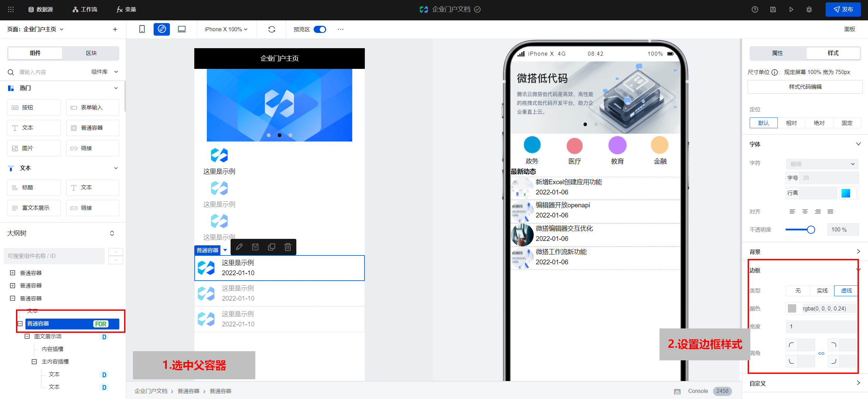Switch to mobile phone device view icon
The image size is (868, 399).
[142, 29]
